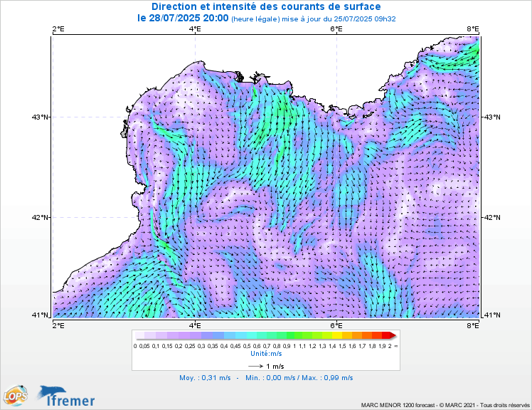The image size is (532, 410).
Task: Pick the yellow swatch between 1,4 and 1,5
Action: pyautogui.click(x=337, y=335)
